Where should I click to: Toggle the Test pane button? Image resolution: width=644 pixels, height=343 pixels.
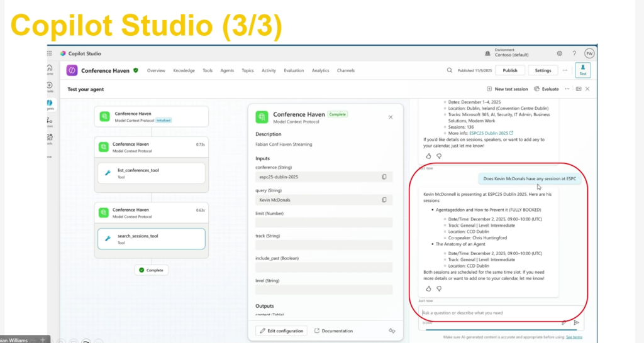582,70
